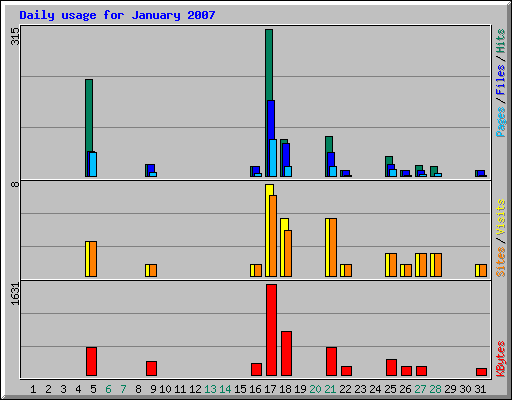Click the cyan "Pages" legend label
The height and width of the screenshot is (400, 512).
coord(501,122)
